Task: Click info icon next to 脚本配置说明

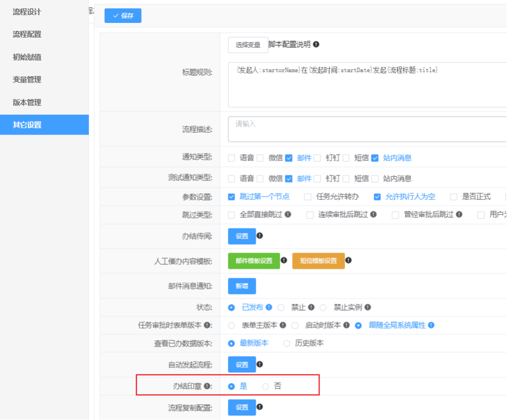Action: point(316,45)
